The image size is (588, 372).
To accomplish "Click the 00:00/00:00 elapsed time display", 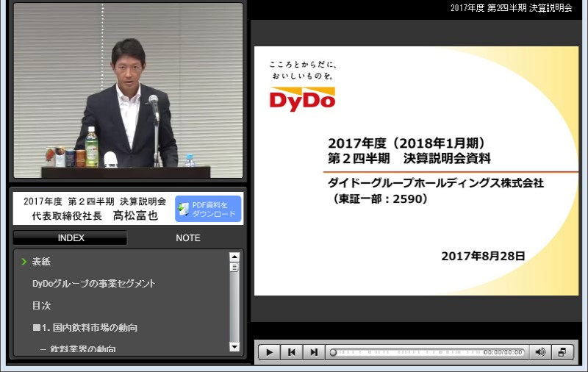I will 503,352.
